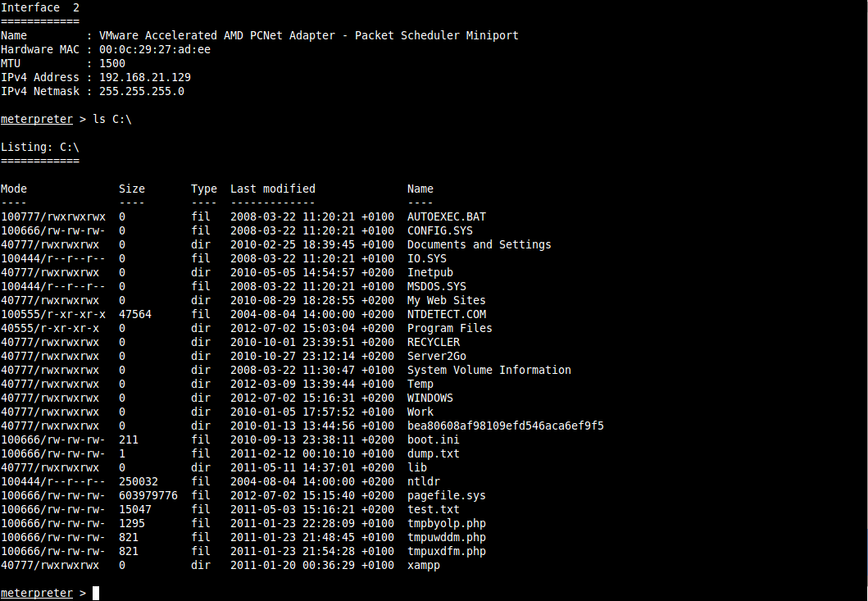This screenshot has height=601, width=868.
Task: Click the System Volume Information entry
Action: point(489,371)
